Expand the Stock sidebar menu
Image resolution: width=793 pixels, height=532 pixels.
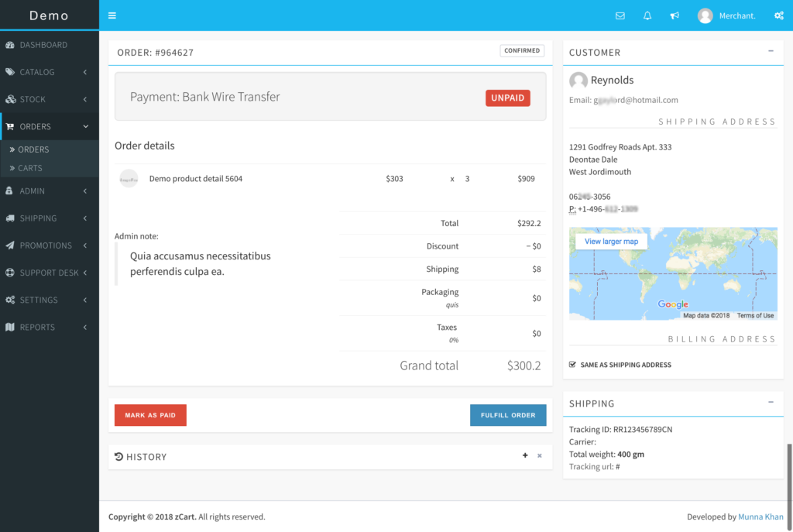[x=49, y=99]
